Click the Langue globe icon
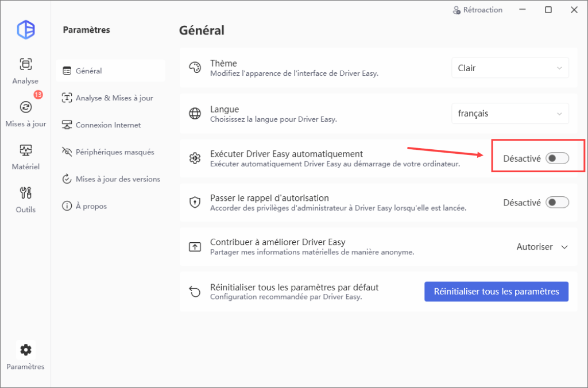The width and height of the screenshot is (588, 388). (x=195, y=113)
